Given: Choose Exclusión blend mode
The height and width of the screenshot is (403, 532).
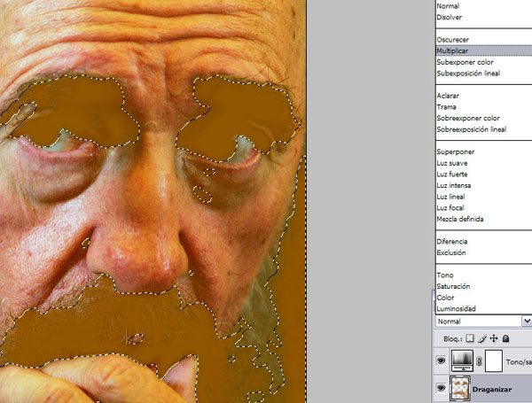Looking at the screenshot, I should click(483, 252).
